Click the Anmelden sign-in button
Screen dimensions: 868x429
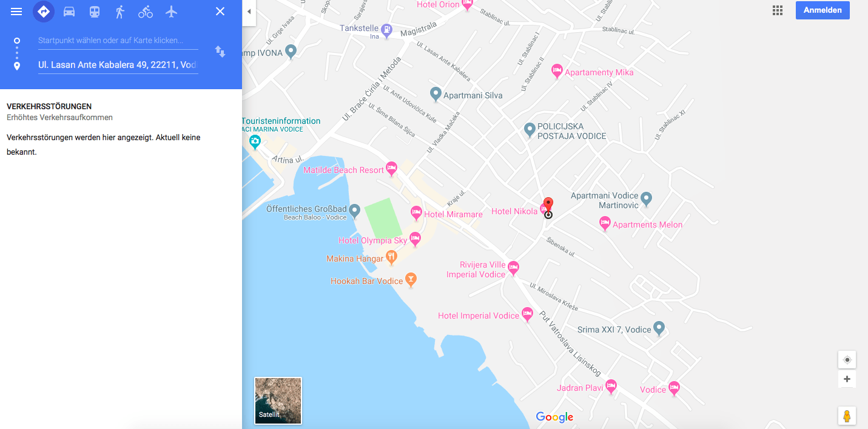coord(823,10)
